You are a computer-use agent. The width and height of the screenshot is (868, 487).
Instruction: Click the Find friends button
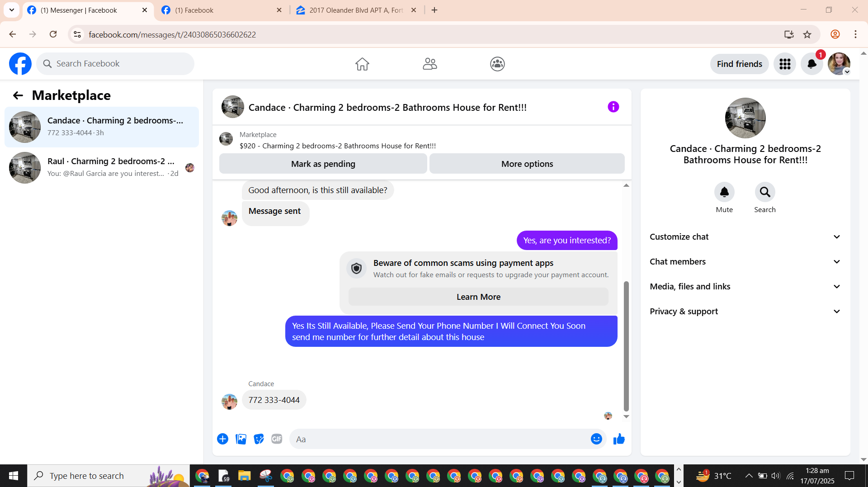(740, 64)
